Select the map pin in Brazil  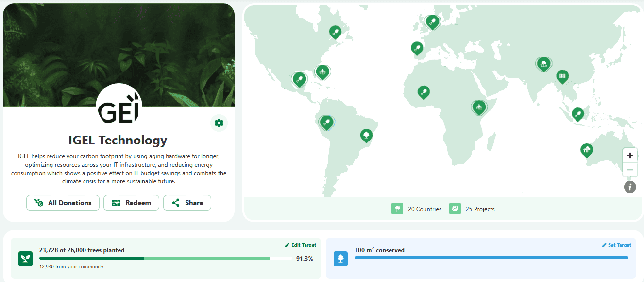366,135
